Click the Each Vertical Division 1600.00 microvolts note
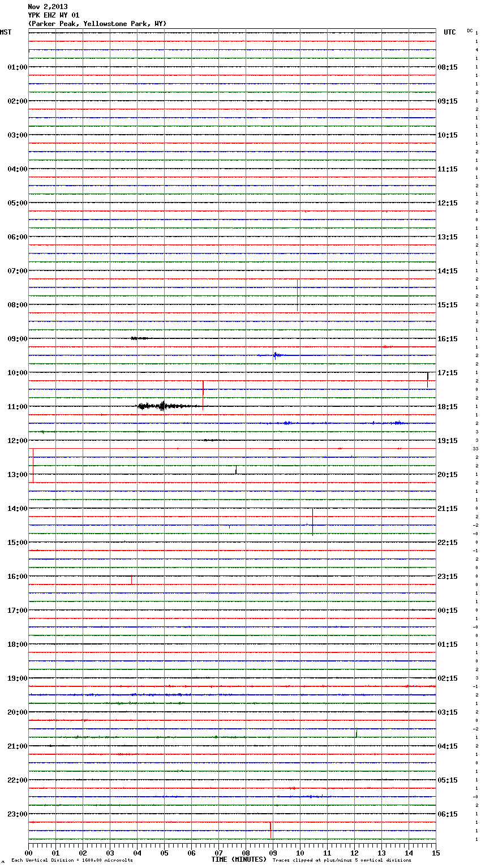The width and height of the screenshot is (481, 868). (x=72, y=861)
